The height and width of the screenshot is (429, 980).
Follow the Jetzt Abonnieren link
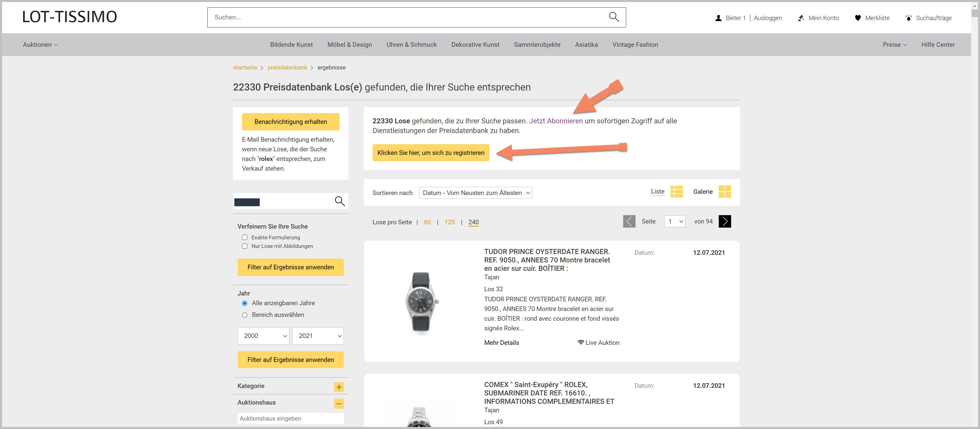556,121
